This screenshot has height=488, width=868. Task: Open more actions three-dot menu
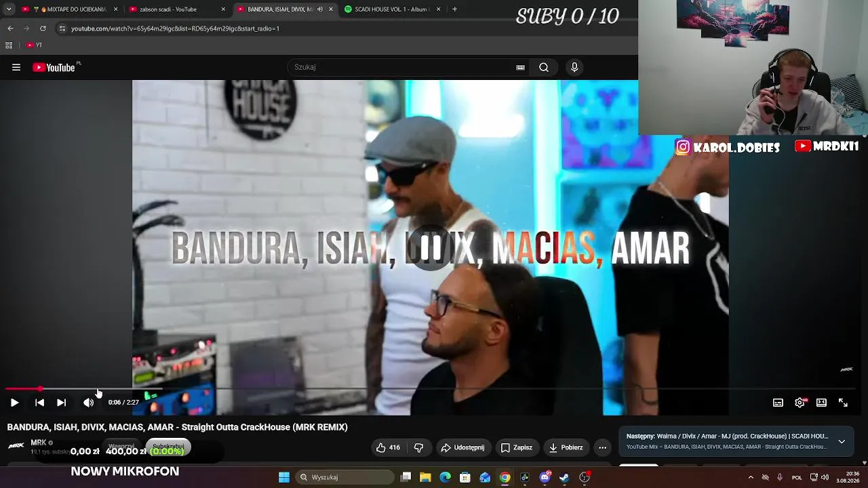point(602,447)
